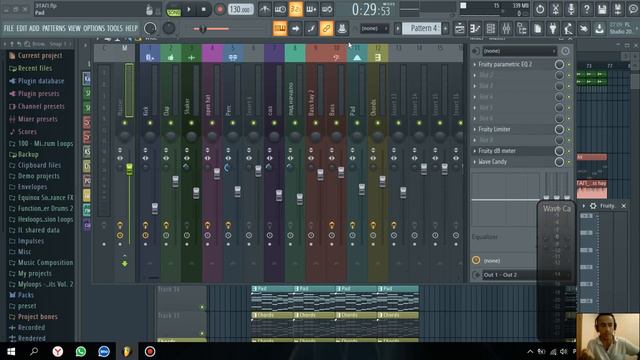The height and width of the screenshot is (360, 640).
Task: Open the Browser tree view icon
Action: 522,29
